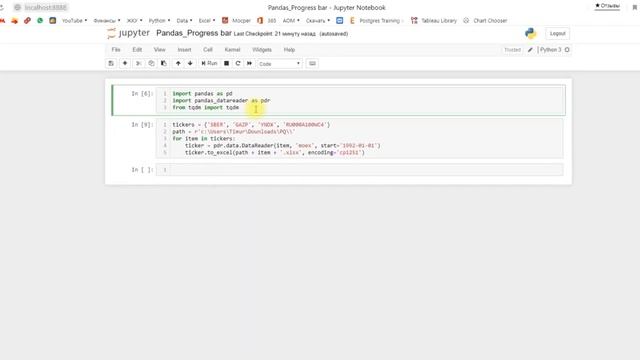Copy selected cells icon

(151, 63)
